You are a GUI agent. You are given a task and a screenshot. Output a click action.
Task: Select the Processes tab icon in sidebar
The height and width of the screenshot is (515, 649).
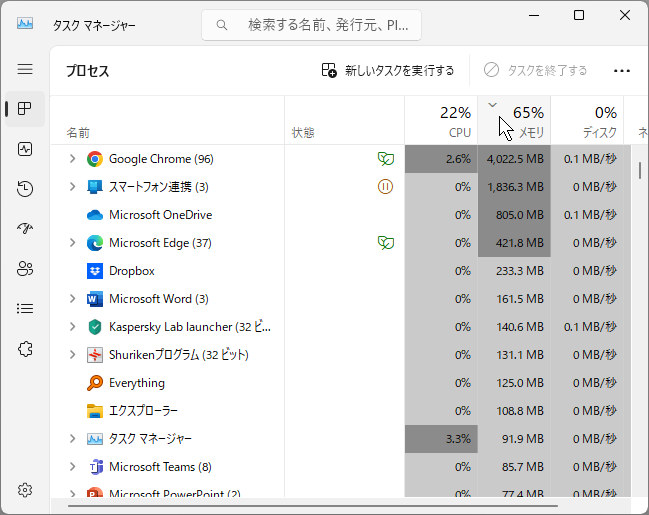tap(25, 109)
